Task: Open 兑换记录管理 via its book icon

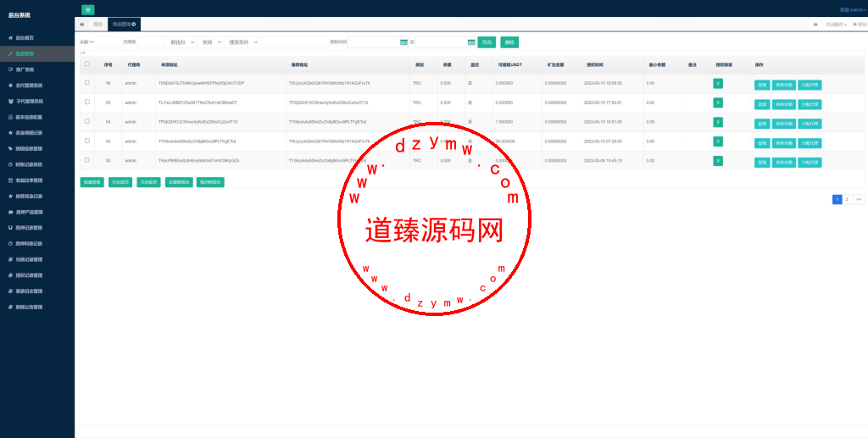Action: (x=10, y=259)
